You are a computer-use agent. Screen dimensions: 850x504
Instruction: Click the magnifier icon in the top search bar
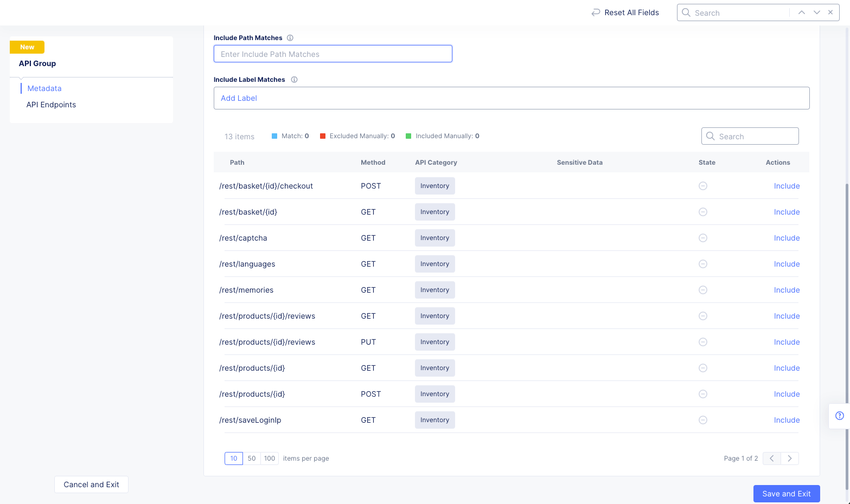(x=686, y=12)
